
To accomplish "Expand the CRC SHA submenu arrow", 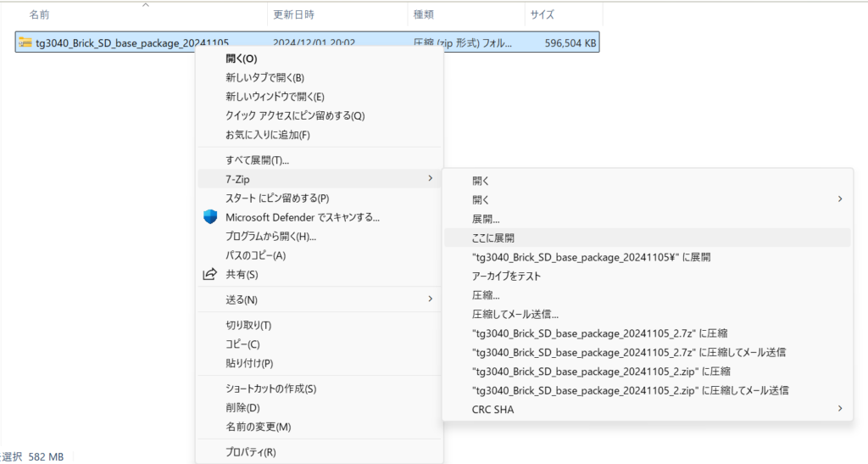I will click(x=840, y=409).
